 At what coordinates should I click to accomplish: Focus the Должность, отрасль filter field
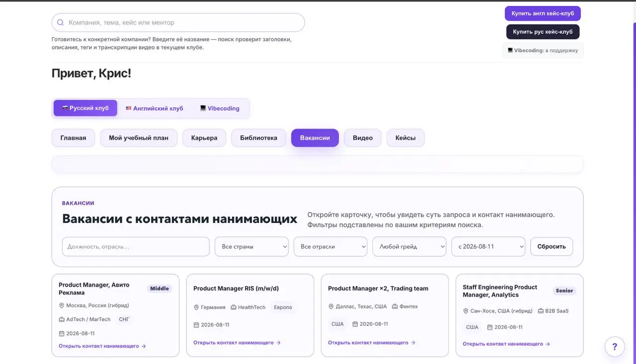pos(136,246)
